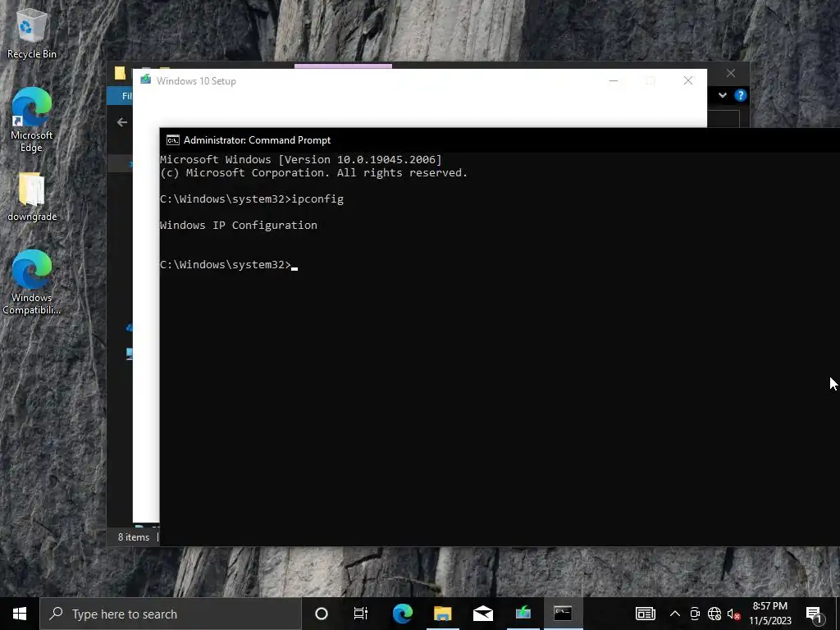Switch to Windows 10 Setup taskbar icon
Viewport: 840px width, 630px height.
523,614
